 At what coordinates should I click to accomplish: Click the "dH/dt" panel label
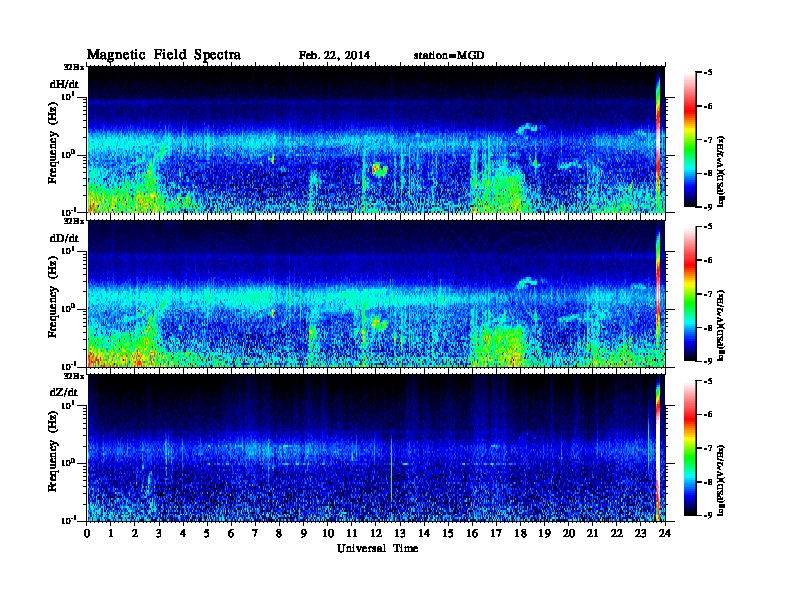(x=64, y=84)
